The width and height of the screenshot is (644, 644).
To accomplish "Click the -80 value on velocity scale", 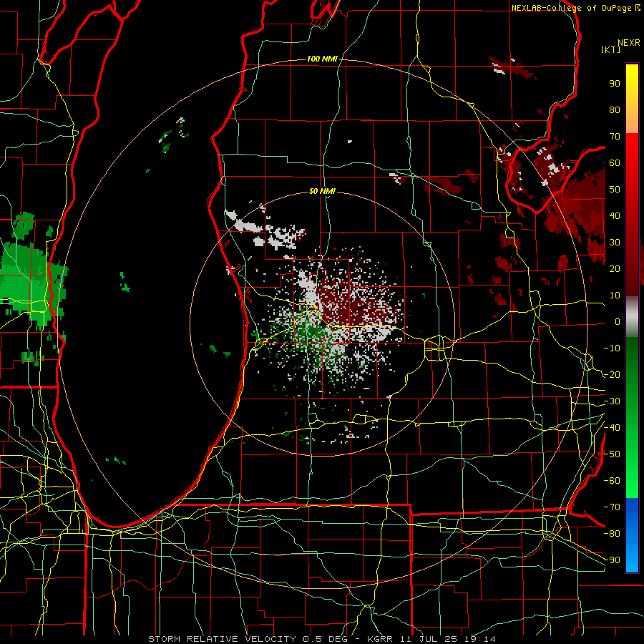I will click(612, 534).
